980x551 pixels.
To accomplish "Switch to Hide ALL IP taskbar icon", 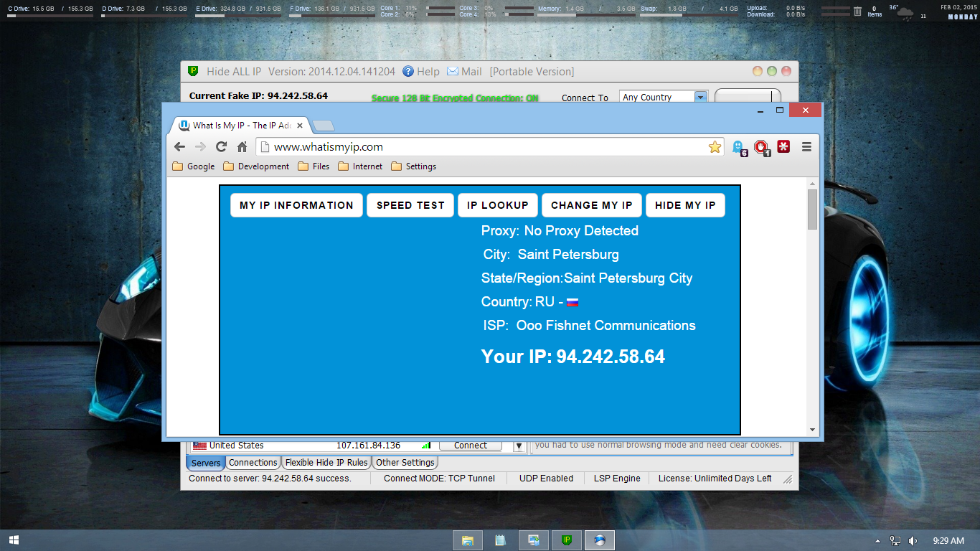I will 567,540.
